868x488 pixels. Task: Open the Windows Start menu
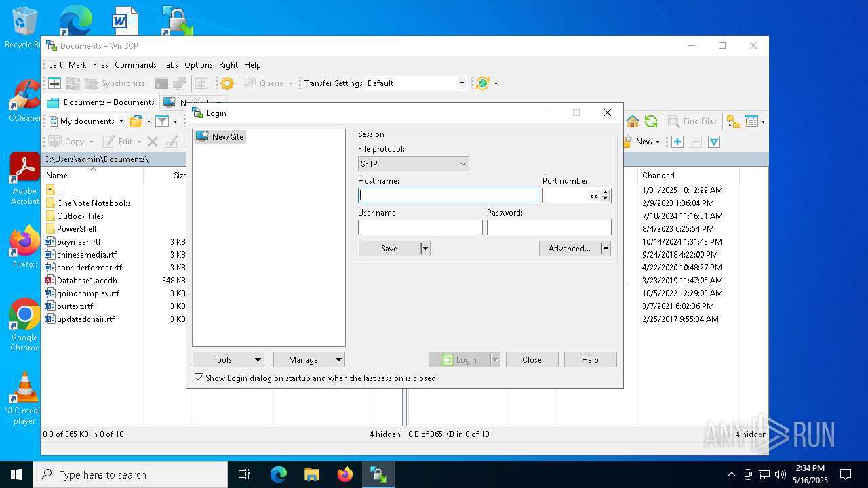[x=16, y=474]
